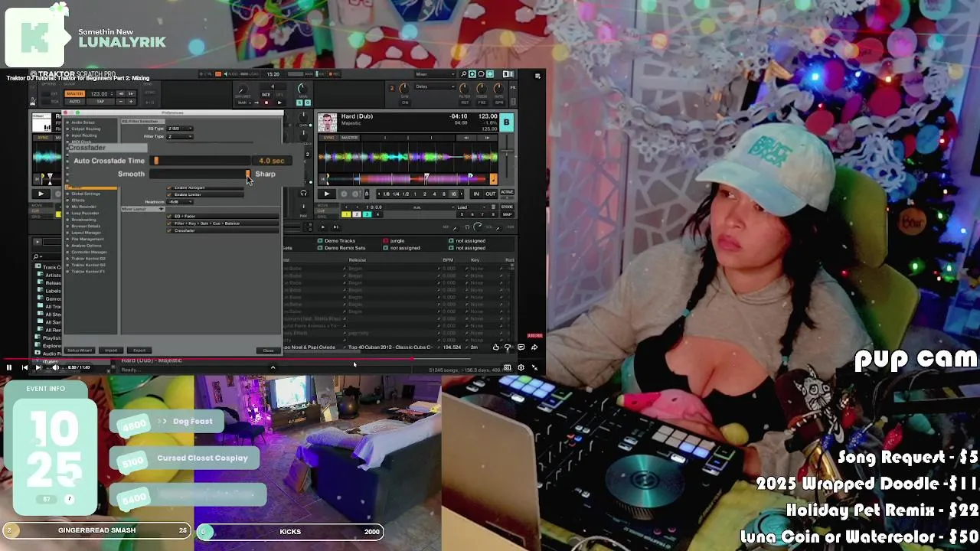This screenshot has height=551, width=980.
Task: Click the Import button in Preferences
Action: tap(111, 350)
